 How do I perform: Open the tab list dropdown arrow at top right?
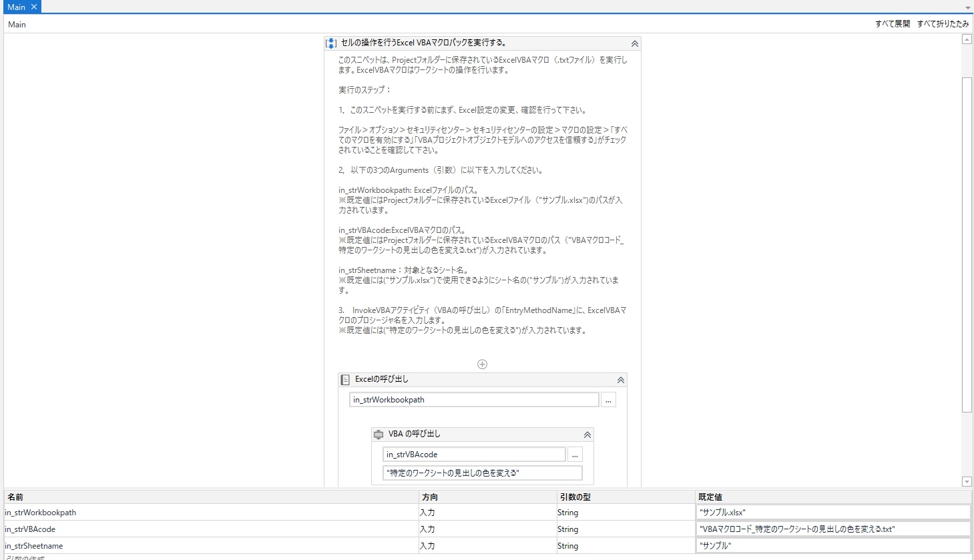point(968,7)
